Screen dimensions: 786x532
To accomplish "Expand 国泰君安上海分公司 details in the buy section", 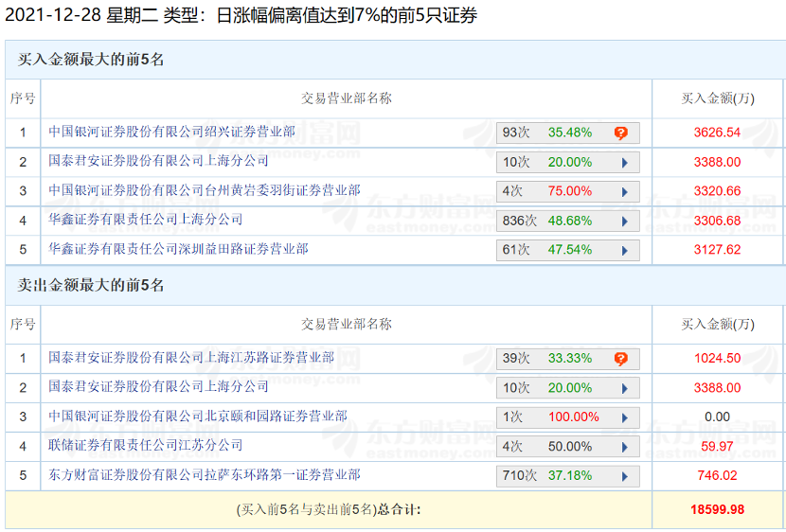I will [625, 163].
